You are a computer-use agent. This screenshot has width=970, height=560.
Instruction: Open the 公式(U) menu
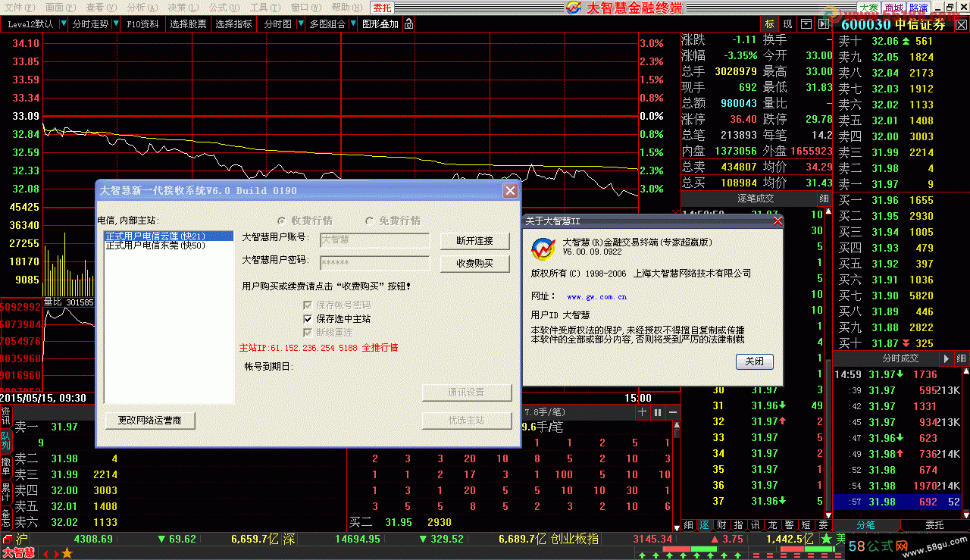coord(224,8)
